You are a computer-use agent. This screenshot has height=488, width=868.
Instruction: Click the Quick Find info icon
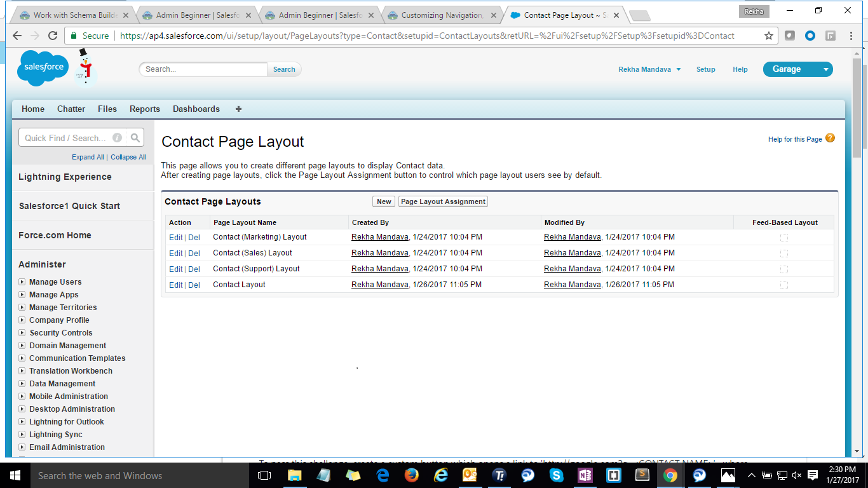[x=117, y=137]
